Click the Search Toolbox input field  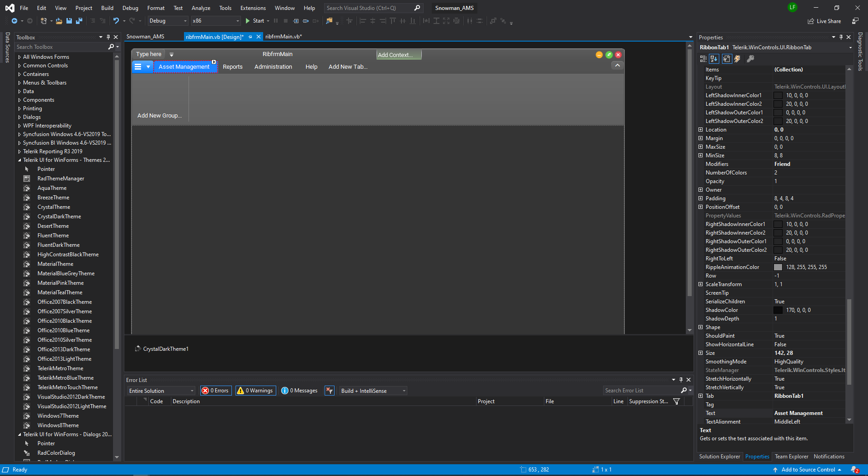[61, 47]
